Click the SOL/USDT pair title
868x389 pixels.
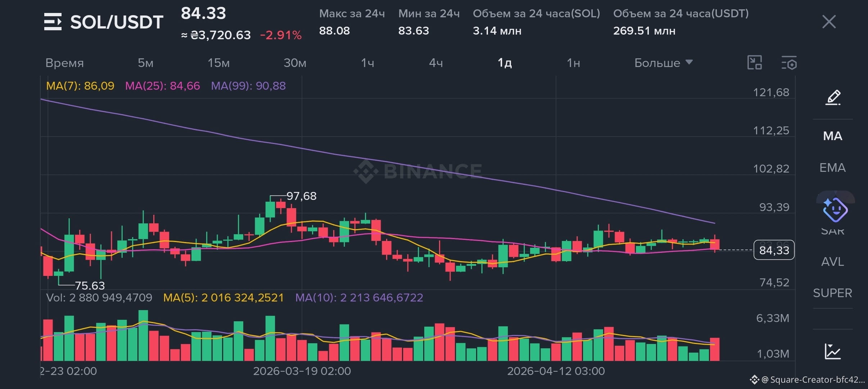pos(117,22)
